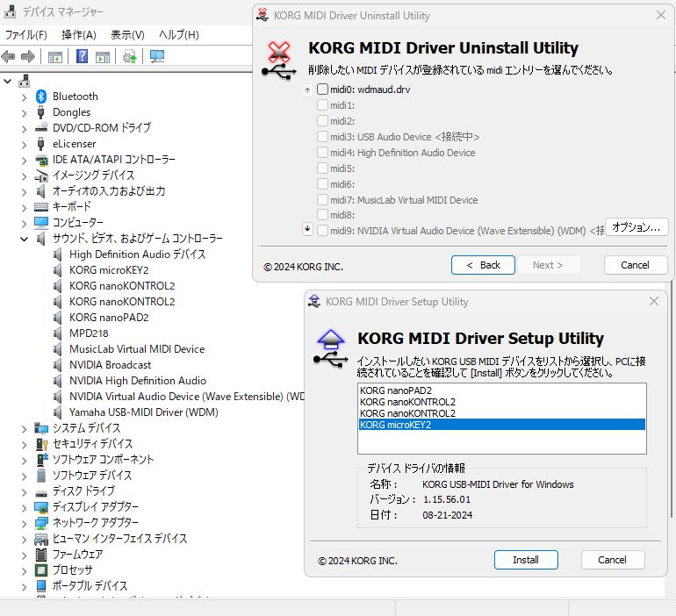The height and width of the screenshot is (616, 676).
Task: Check the midi3: USB Audio Device checkbox
Action: [x=322, y=137]
